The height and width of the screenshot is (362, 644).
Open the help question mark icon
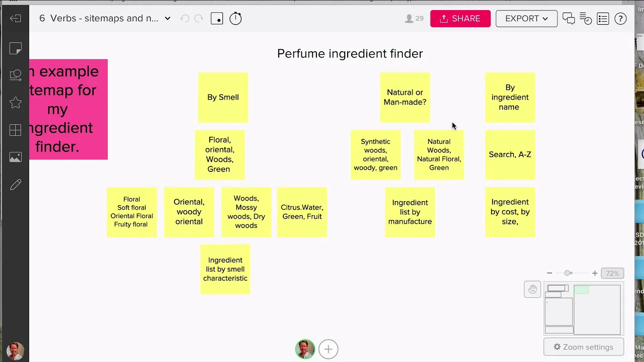coord(620,19)
